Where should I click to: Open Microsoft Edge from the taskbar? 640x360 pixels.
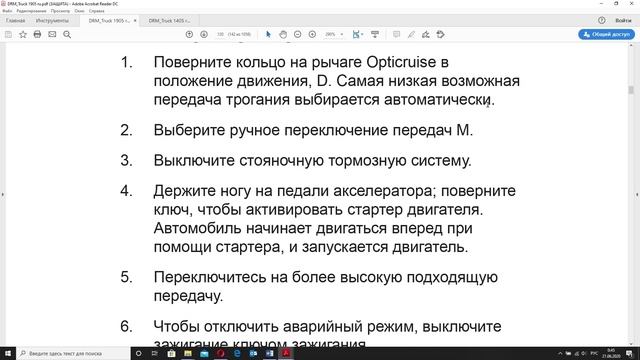pyautogui.click(x=237, y=353)
